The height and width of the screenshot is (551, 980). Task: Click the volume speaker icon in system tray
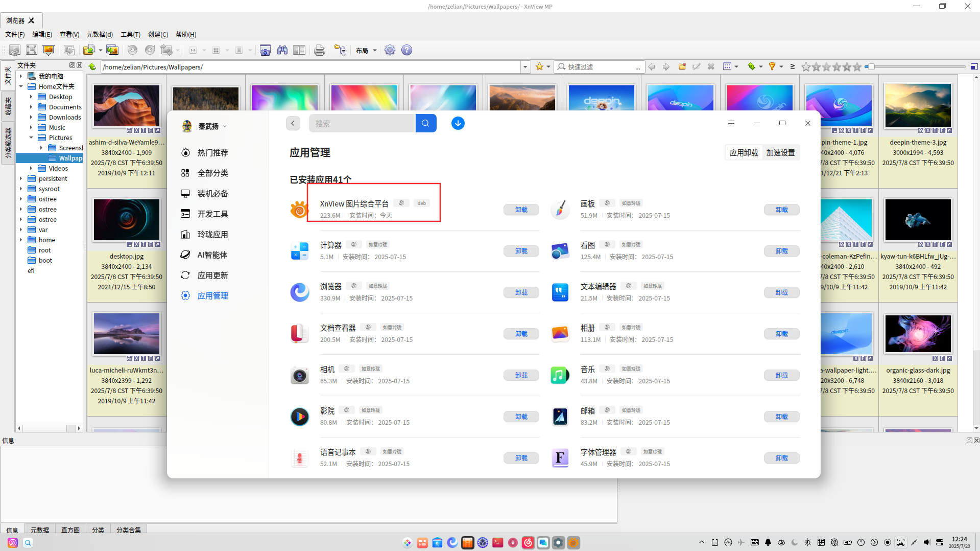point(927,542)
